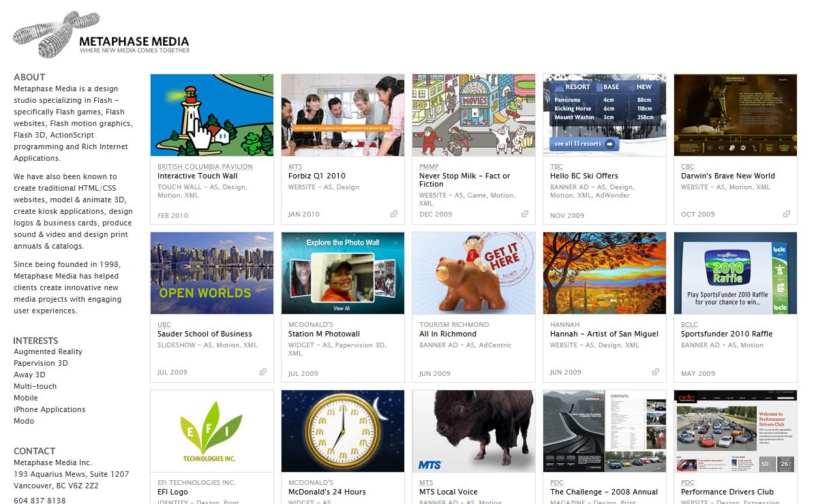The image size is (818, 504).
Task: Open external link icon on Darwin's Brave New World card
Action: (x=787, y=214)
